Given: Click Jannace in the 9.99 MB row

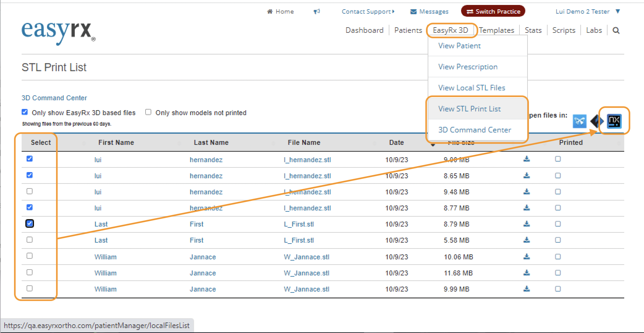Looking at the screenshot, I should click(x=203, y=289).
